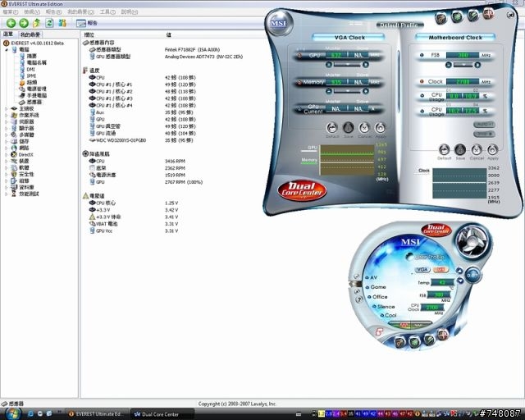
Task: Click the Motherboard Apply round icon
Action: pos(492,149)
